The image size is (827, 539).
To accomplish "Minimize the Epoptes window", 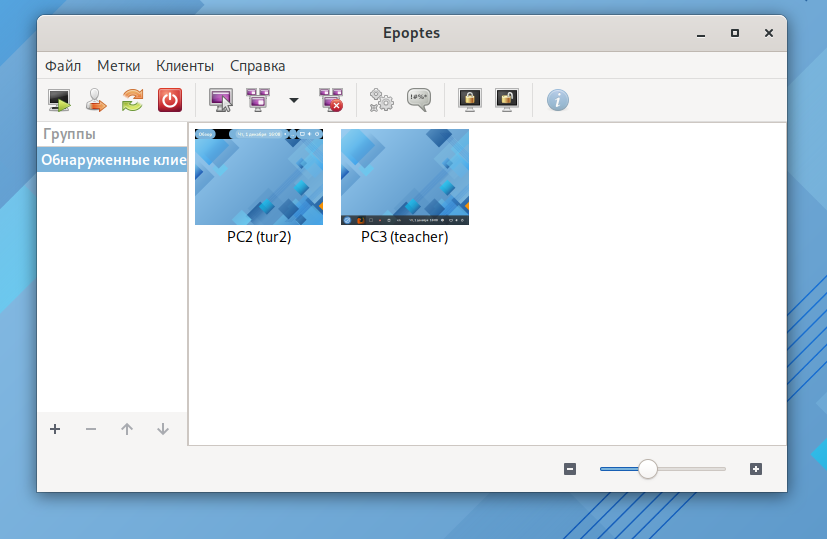I will pos(701,34).
